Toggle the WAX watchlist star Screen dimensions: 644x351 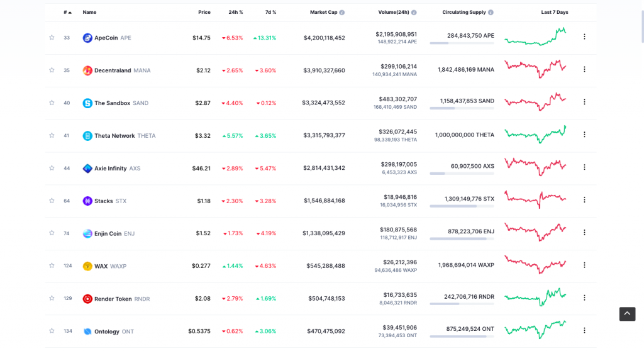(52, 265)
